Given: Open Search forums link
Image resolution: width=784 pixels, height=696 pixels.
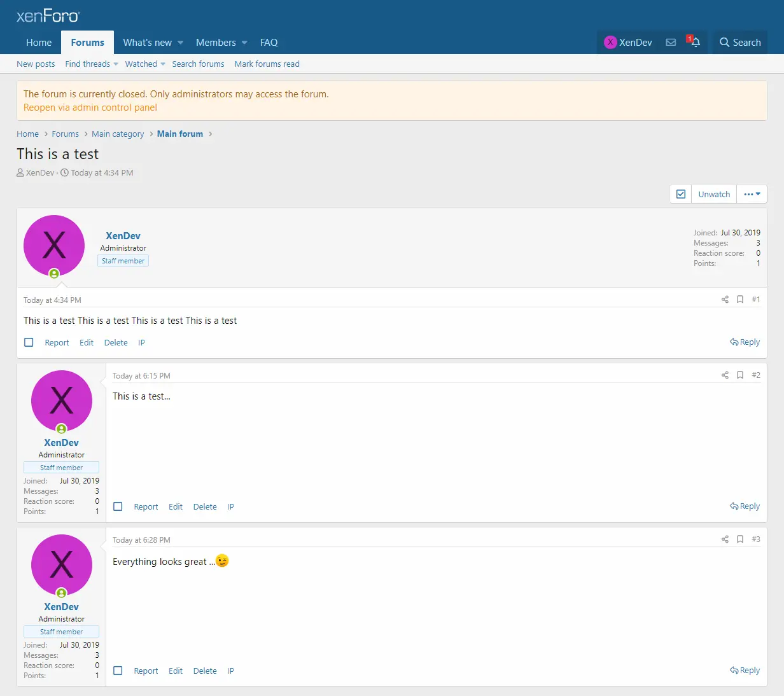Looking at the screenshot, I should pyautogui.click(x=198, y=64).
